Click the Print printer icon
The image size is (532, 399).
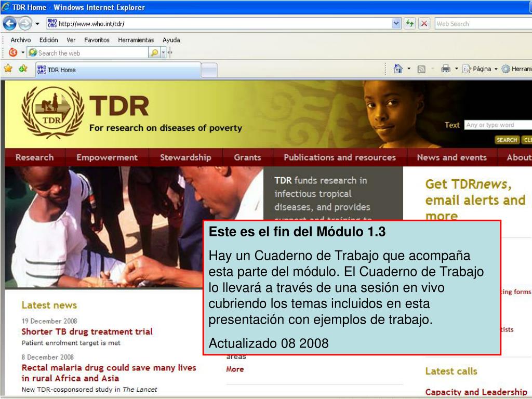point(445,69)
